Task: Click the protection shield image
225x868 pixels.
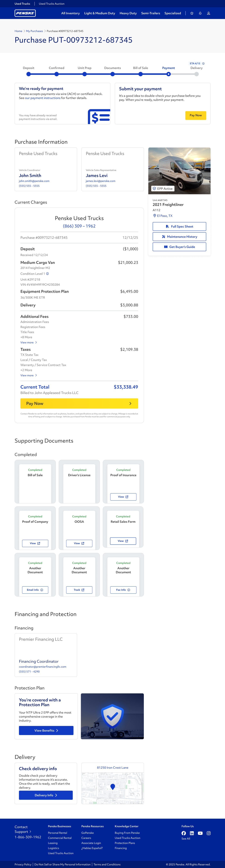Action: coord(112,716)
